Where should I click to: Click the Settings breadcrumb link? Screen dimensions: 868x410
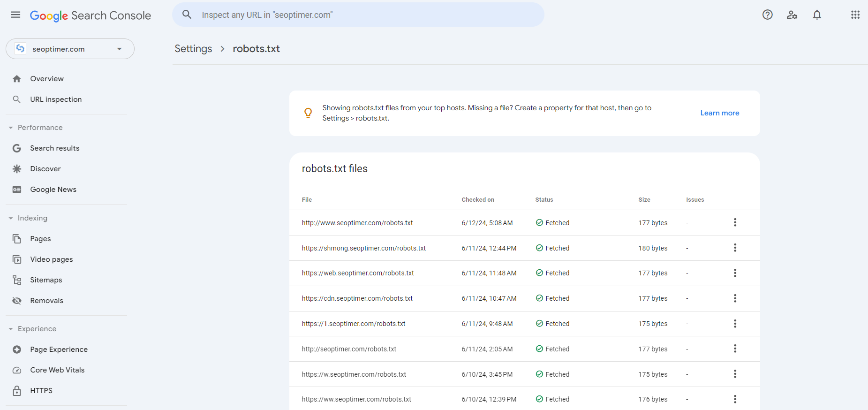193,49
